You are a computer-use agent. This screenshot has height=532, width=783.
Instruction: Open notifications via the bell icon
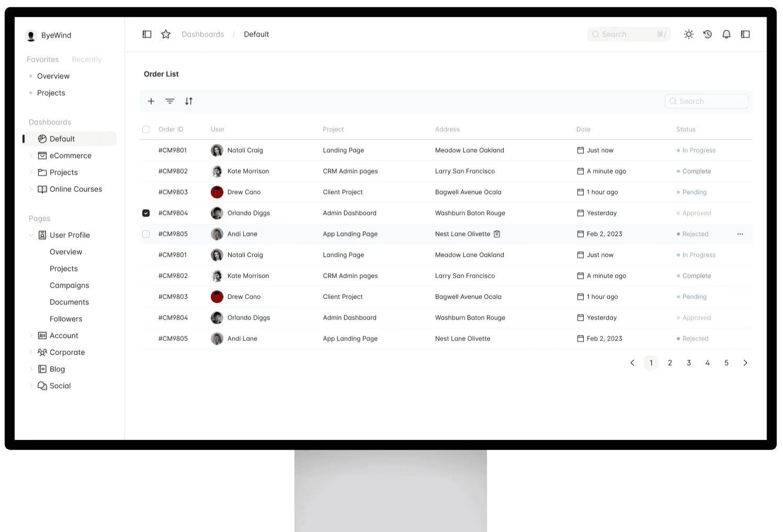pos(727,34)
